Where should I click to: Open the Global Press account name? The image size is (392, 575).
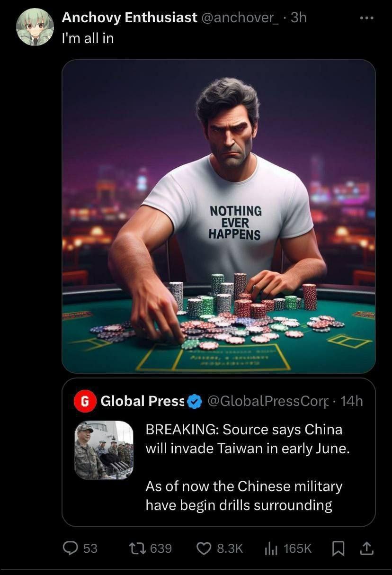(x=142, y=401)
